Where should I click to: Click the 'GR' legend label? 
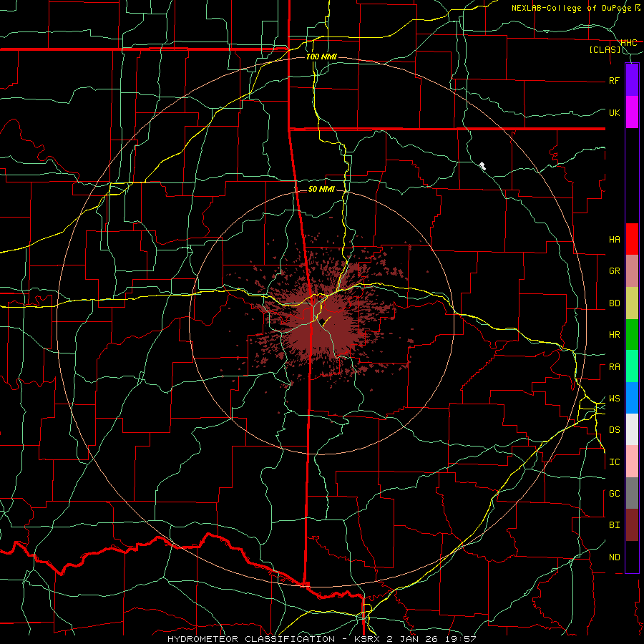[614, 271]
